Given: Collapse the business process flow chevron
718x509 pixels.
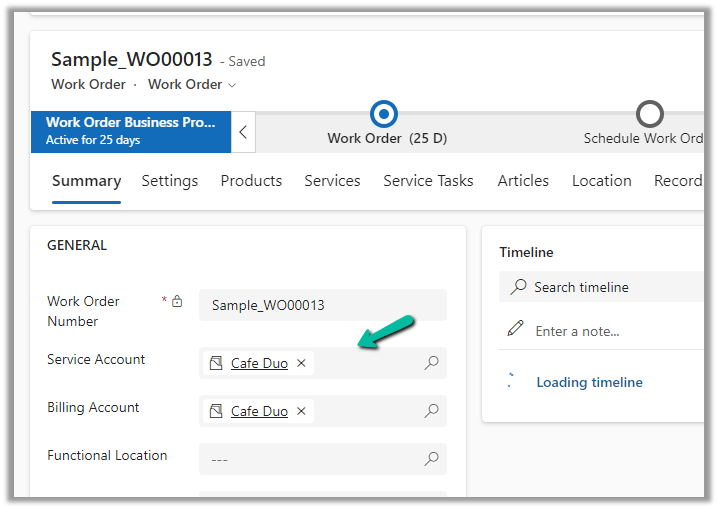Looking at the screenshot, I should 243,131.
